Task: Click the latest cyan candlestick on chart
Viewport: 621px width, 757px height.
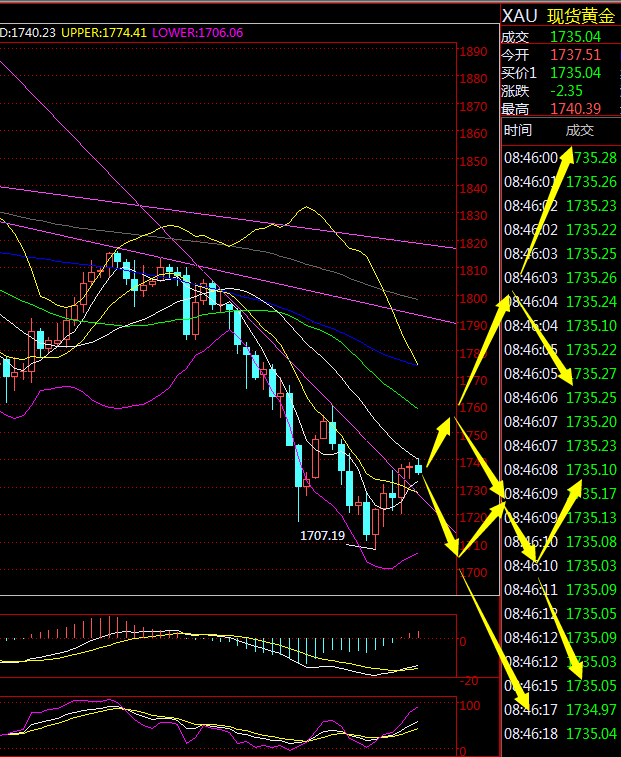Action: tap(418, 467)
